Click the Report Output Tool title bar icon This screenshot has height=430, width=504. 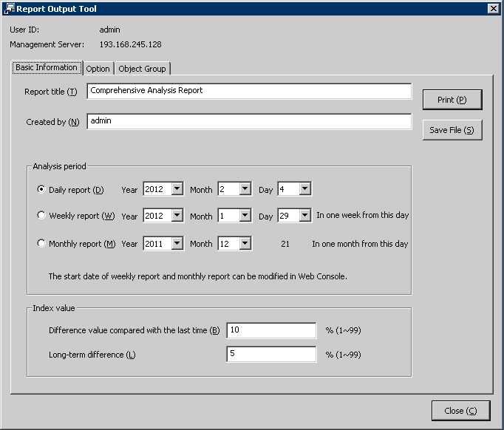tap(9, 9)
